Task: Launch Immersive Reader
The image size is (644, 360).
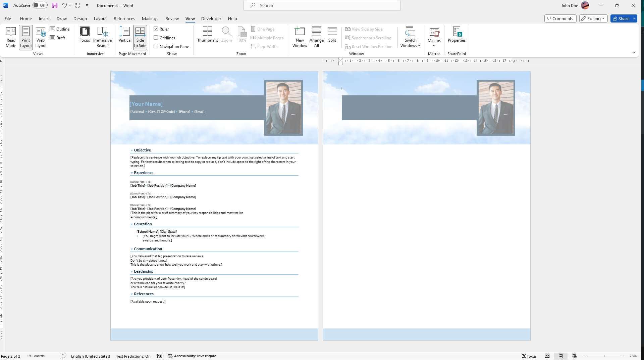Action: pyautogui.click(x=102, y=37)
